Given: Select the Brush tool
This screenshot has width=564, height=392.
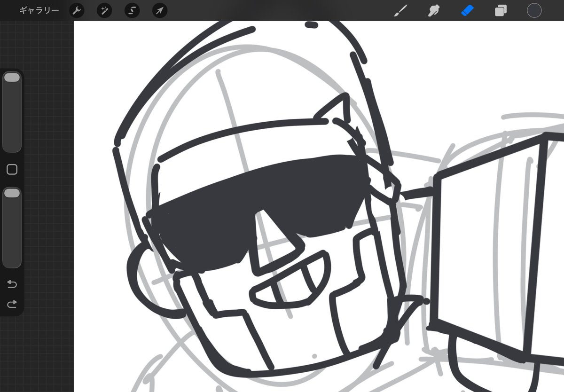Looking at the screenshot, I should (400, 10).
